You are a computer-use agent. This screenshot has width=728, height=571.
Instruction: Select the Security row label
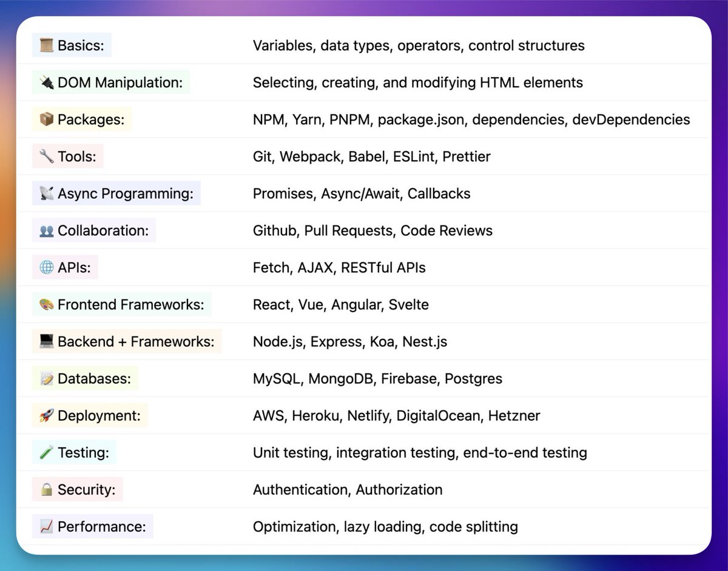tap(77, 489)
